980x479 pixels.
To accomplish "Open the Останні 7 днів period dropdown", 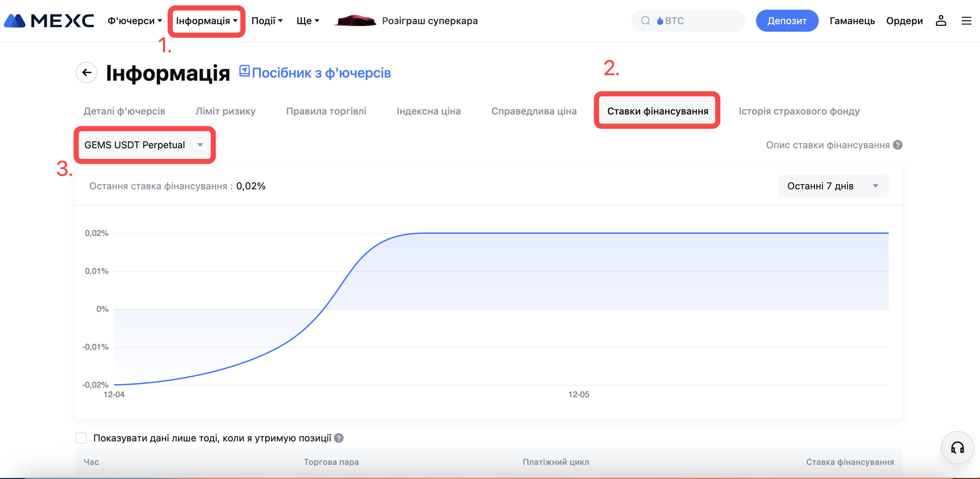I will (x=833, y=186).
